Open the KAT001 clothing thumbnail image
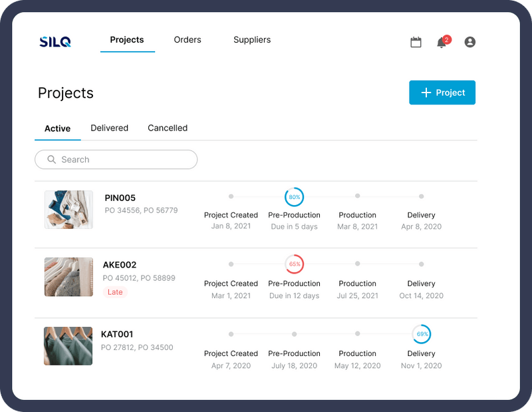Image resolution: width=532 pixels, height=412 pixels. click(68, 346)
